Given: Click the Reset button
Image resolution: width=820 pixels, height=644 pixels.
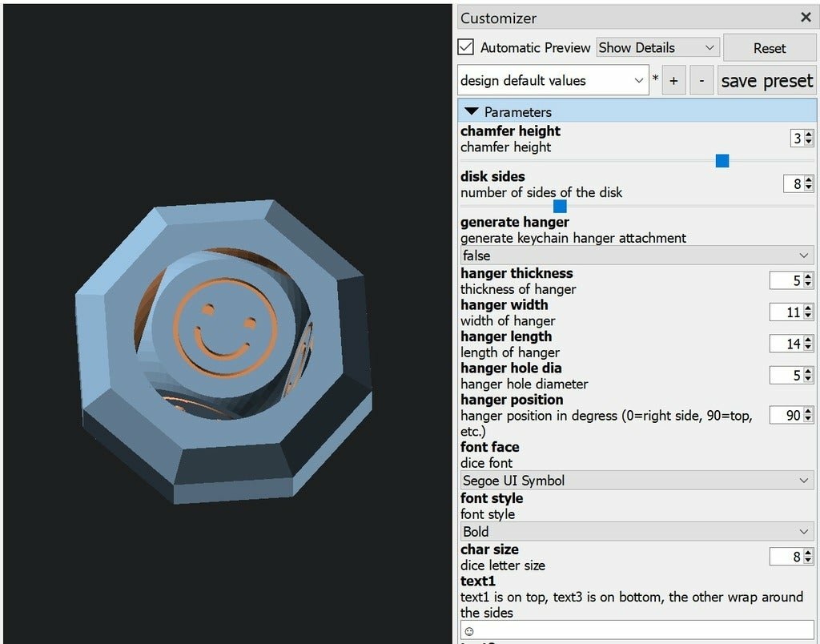Looking at the screenshot, I should 769,48.
